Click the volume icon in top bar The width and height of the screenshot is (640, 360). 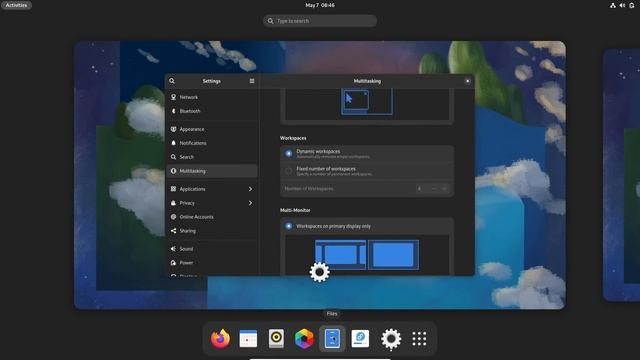(622, 5)
